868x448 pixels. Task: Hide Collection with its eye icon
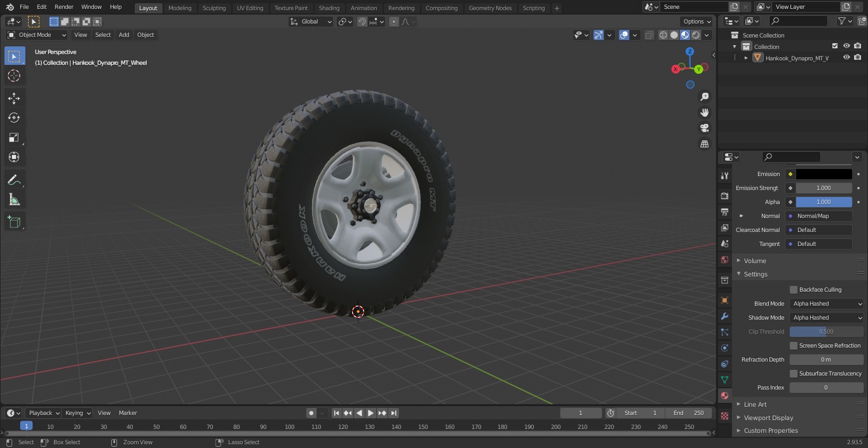coord(846,46)
